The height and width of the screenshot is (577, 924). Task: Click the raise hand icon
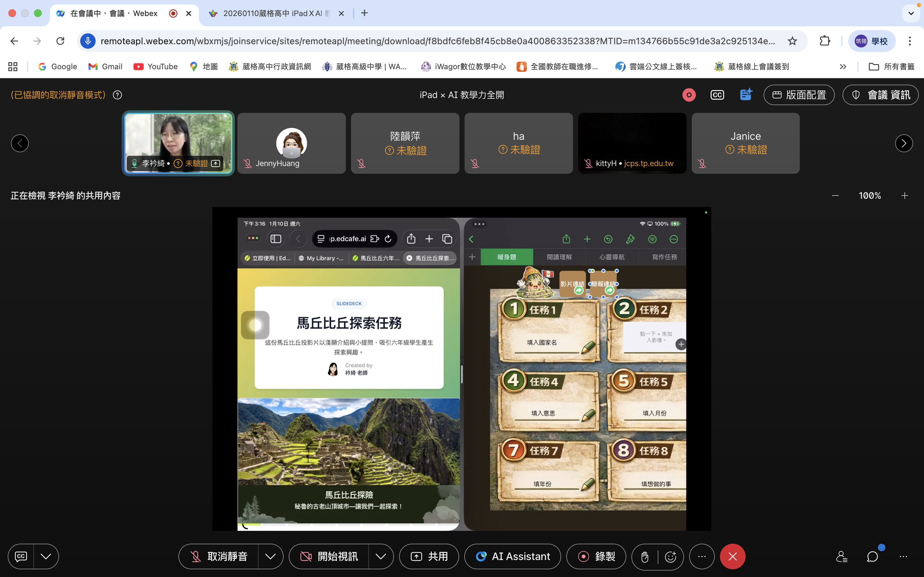click(645, 557)
